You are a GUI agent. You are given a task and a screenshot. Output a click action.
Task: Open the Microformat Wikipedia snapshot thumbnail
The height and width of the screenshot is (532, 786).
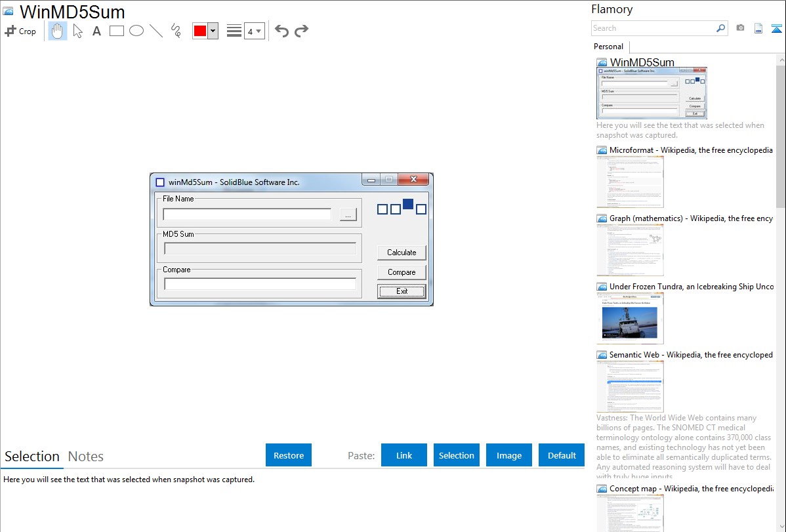point(630,182)
